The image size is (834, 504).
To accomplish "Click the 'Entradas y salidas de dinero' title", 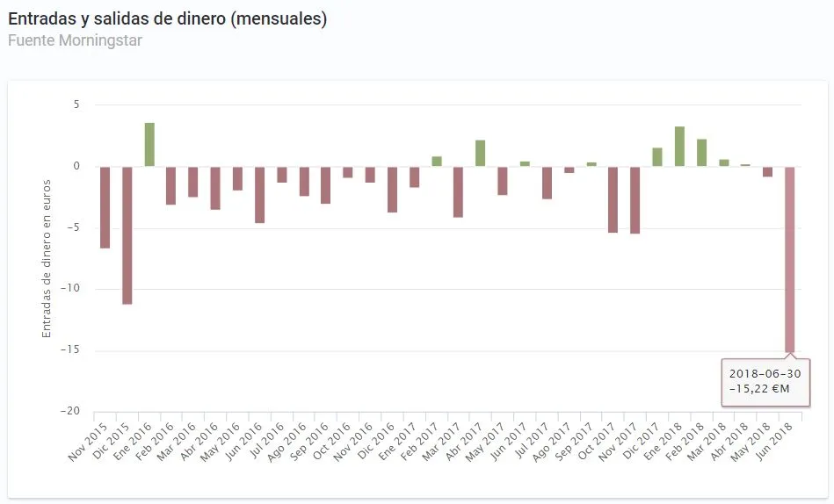I will coord(167,18).
